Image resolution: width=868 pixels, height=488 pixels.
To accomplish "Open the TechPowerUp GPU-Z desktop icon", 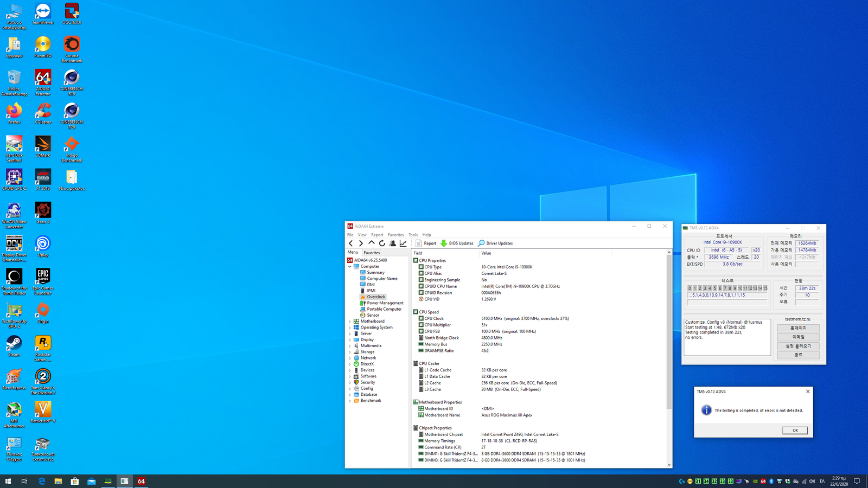I will point(14,316).
